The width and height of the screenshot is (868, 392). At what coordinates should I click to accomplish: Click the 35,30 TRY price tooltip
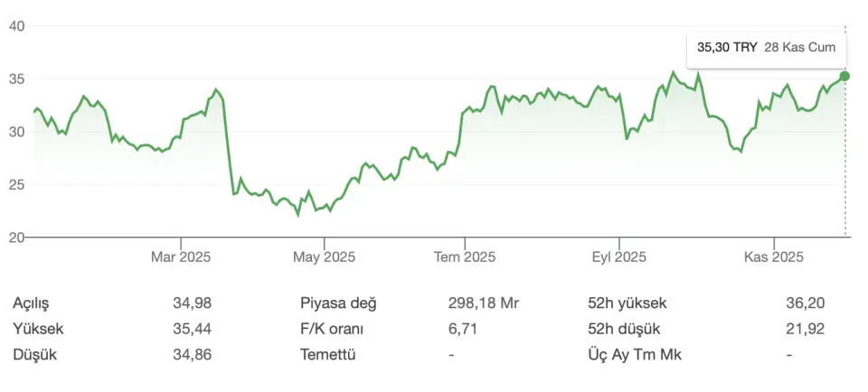(726, 47)
